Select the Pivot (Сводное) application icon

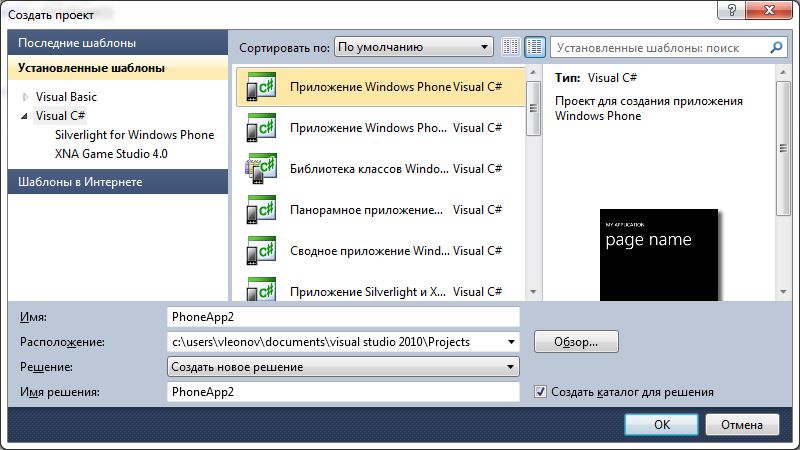pyautogui.click(x=261, y=251)
